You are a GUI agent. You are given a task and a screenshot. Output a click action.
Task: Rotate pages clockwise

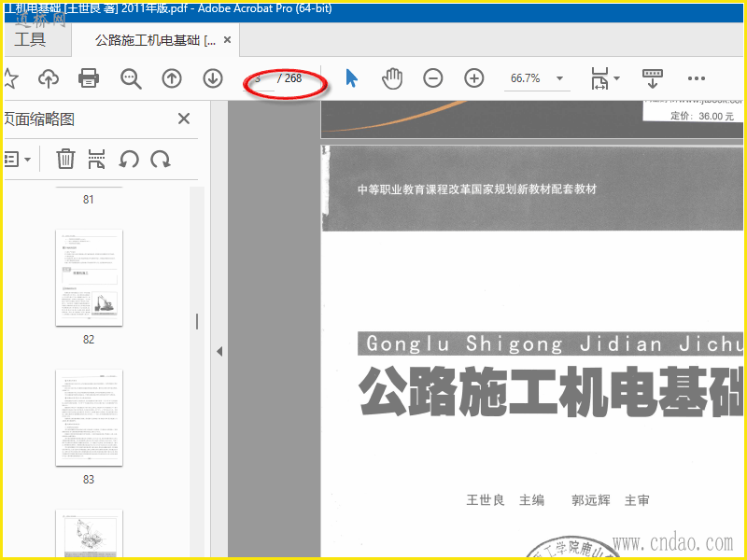pyautogui.click(x=161, y=159)
